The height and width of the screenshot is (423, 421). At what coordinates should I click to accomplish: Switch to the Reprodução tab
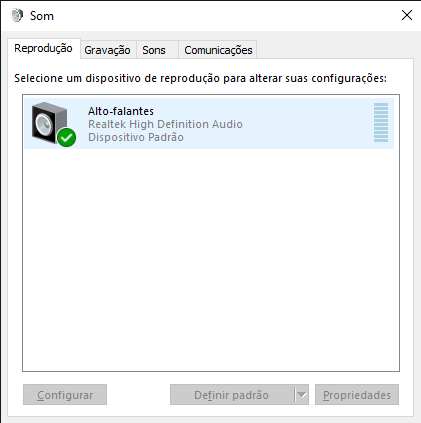43,49
